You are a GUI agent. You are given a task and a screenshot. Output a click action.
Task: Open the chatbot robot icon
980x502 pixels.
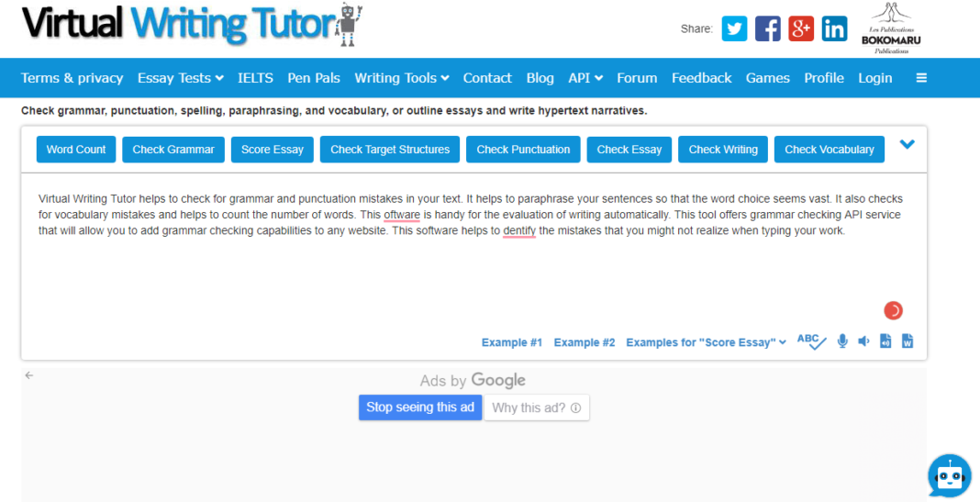950,475
